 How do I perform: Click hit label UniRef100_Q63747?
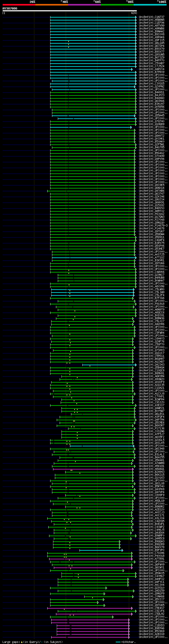(x=152, y=194)
